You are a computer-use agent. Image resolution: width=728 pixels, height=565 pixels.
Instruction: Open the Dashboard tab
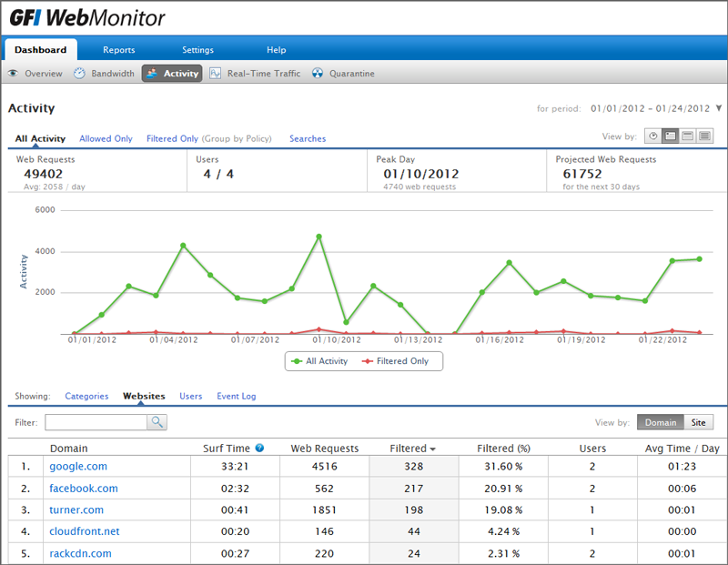[40, 50]
